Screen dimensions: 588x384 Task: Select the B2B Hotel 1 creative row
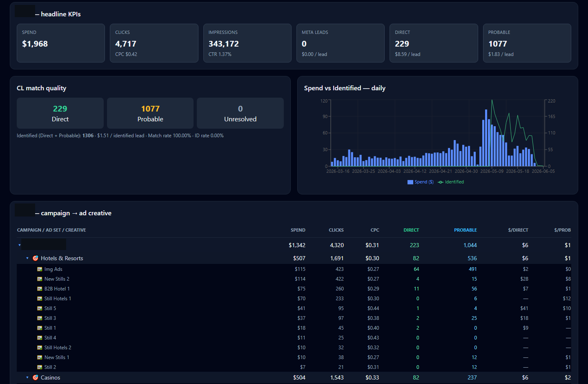pyautogui.click(x=294, y=289)
